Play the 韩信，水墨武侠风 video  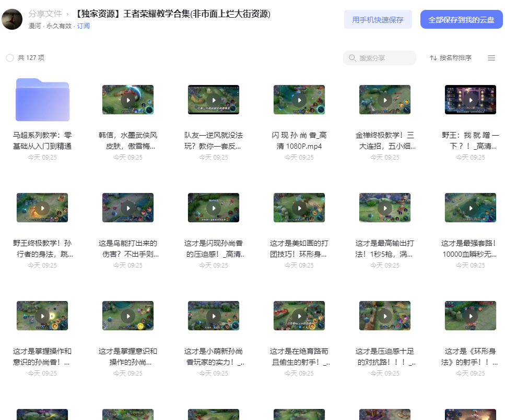(x=128, y=100)
